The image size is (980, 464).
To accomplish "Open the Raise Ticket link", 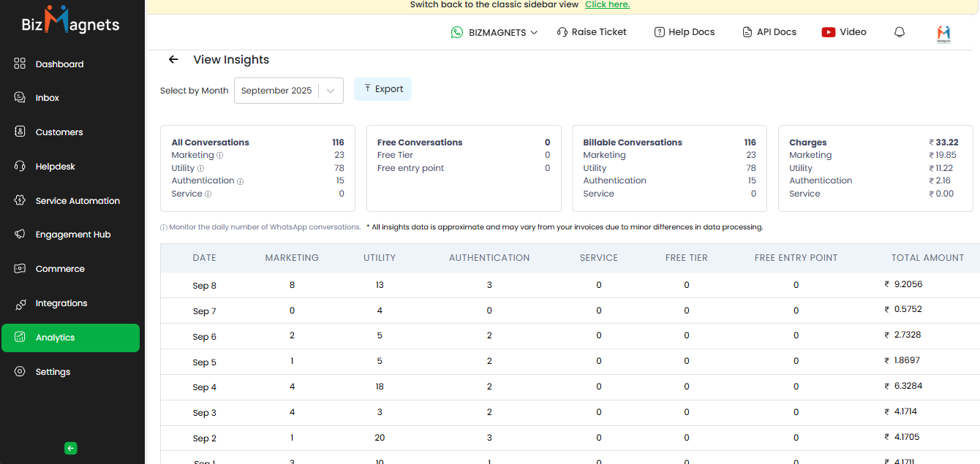I will (x=592, y=32).
